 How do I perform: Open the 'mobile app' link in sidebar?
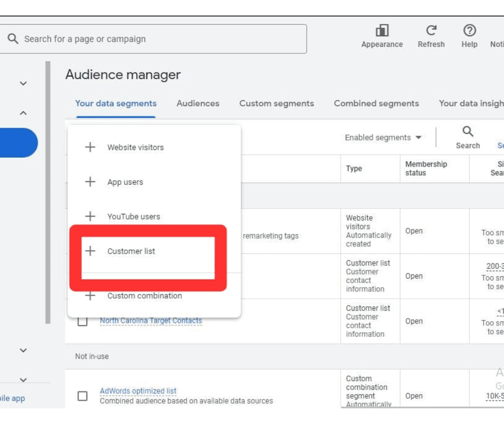point(12,398)
